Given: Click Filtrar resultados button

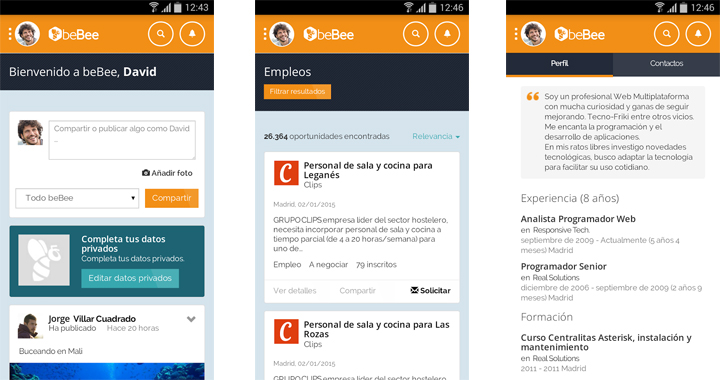Looking at the screenshot, I should pos(297,92).
